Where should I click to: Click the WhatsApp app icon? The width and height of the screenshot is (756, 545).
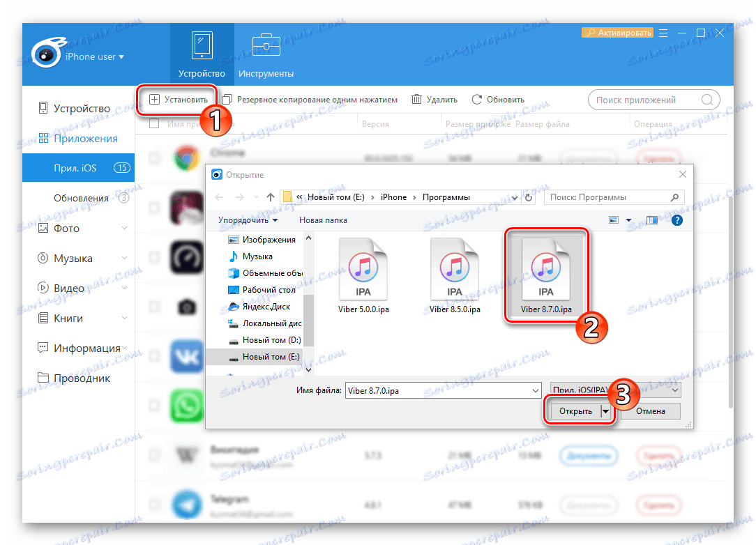pyautogui.click(x=187, y=405)
